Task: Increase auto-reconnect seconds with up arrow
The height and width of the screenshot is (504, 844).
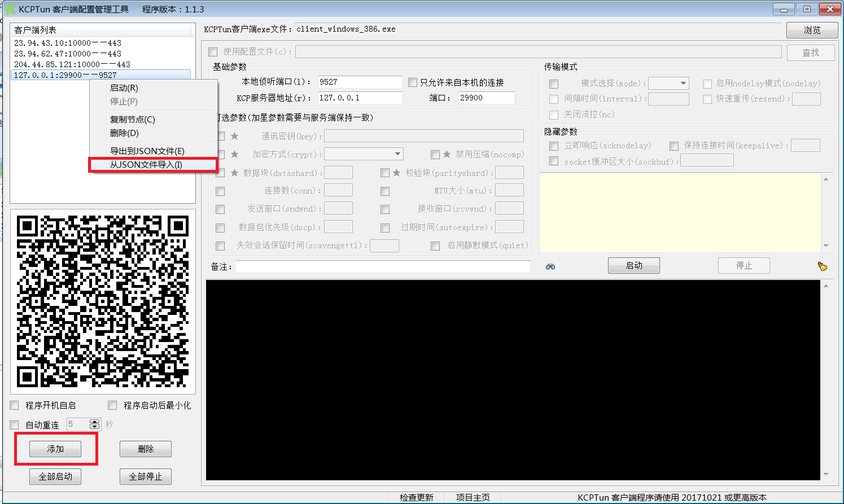Action: pyautogui.click(x=95, y=422)
